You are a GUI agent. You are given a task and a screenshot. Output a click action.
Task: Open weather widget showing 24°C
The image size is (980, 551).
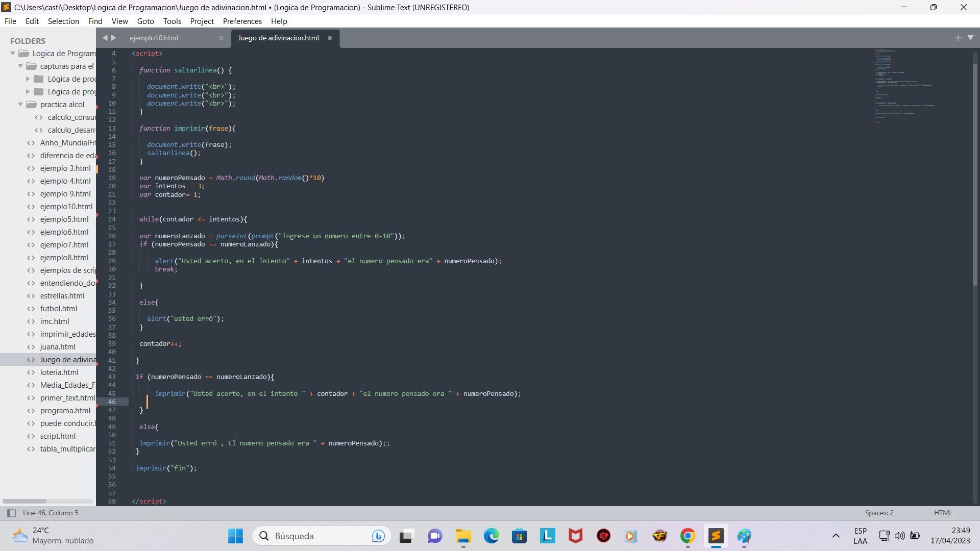(x=53, y=536)
